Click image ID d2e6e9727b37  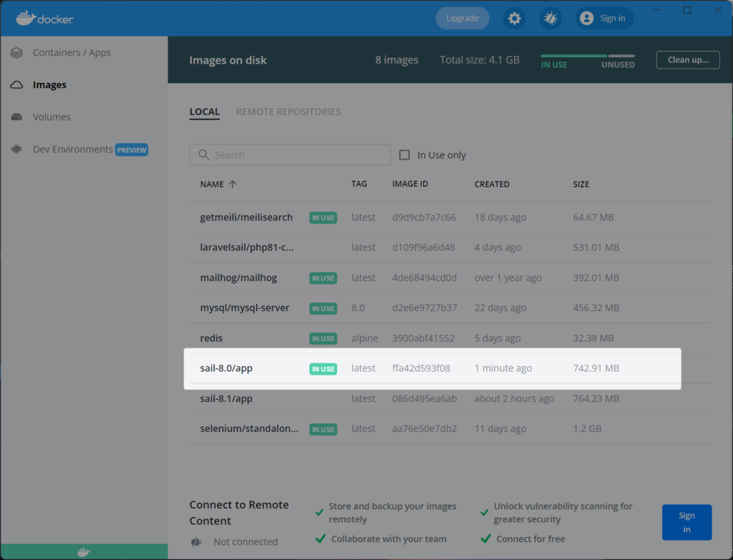[424, 308]
